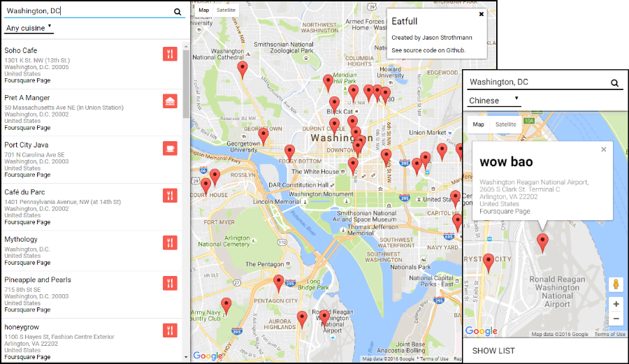Click the Soho Cafe restaurant icon

[170, 54]
